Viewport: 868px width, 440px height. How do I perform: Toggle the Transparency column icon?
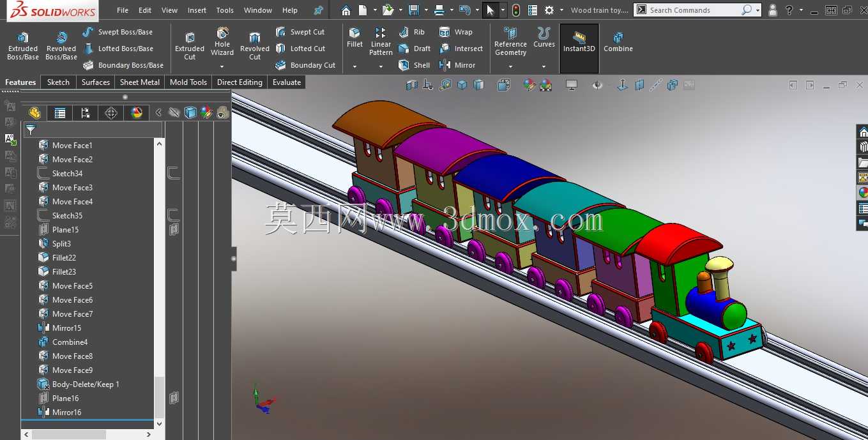point(222,113)
